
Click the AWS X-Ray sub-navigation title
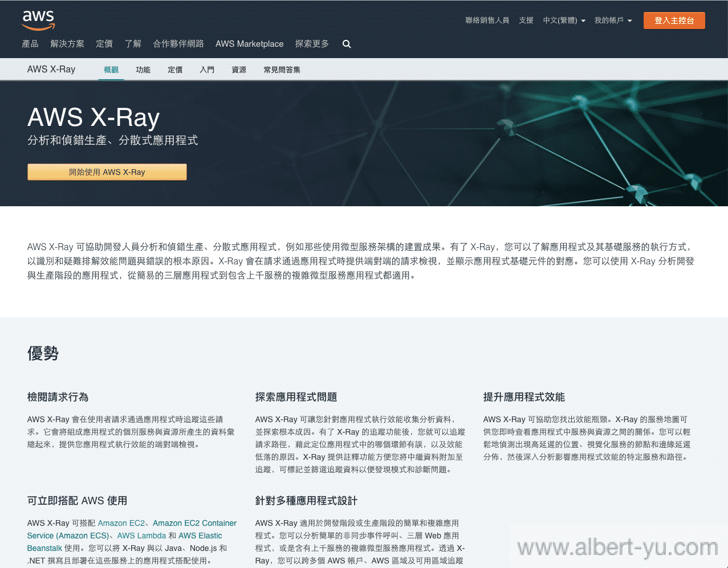pyautogui.click(x=51, y=70)
